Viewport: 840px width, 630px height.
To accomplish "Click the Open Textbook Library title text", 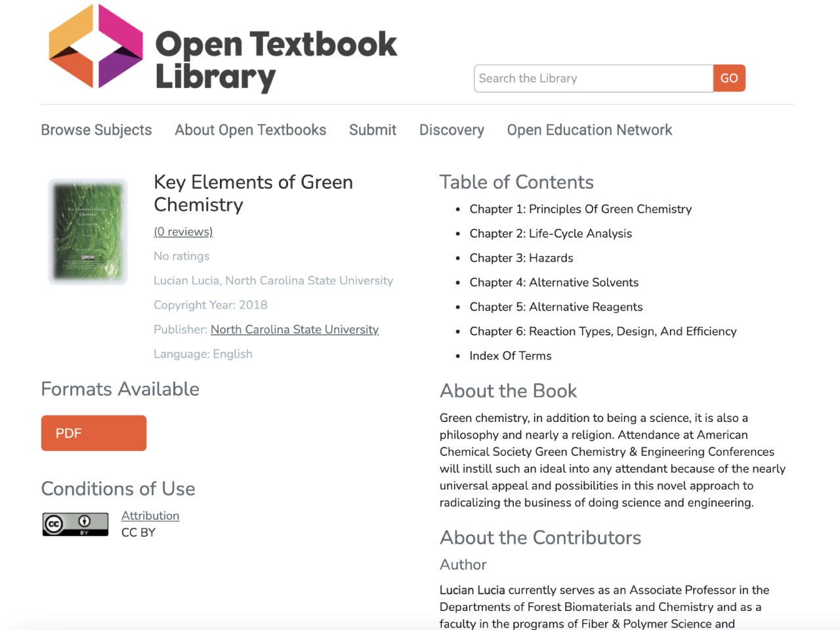I will [x=276, y=60].
